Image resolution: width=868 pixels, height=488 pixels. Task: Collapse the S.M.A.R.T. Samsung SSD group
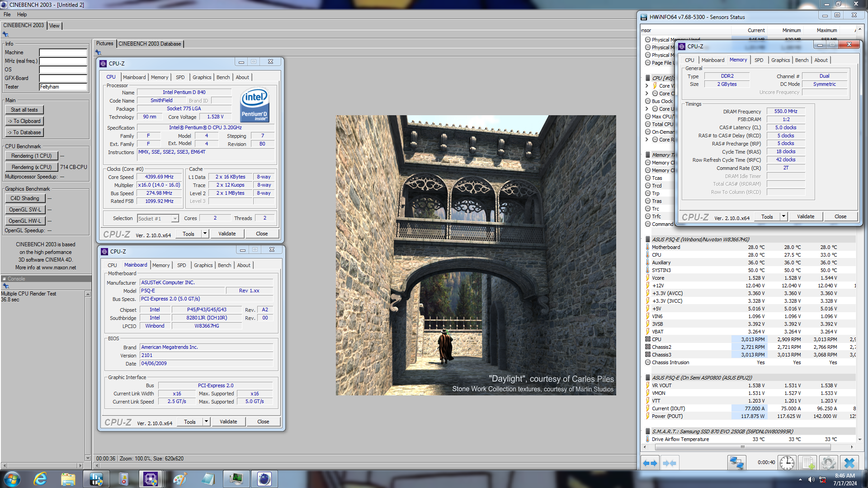[x=642, y=432]
